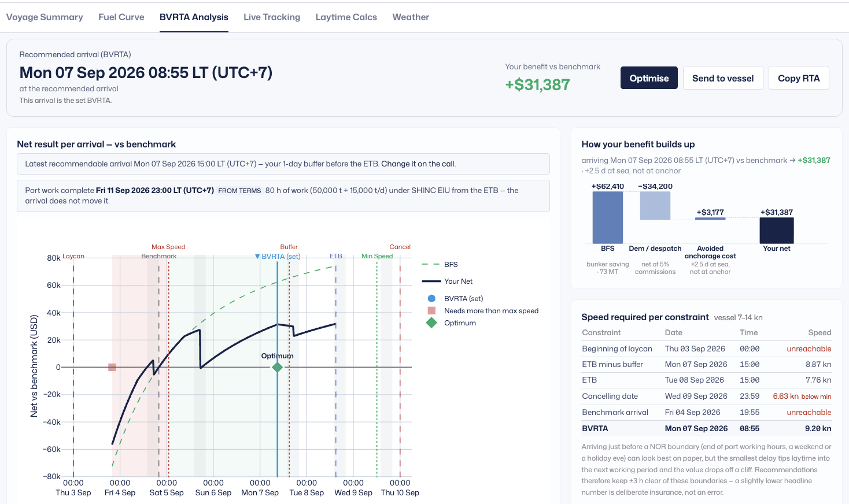Image resolution: width=849 pixels, height=504 pixels.
Task: Open the Voyage Summary tab
Action: click(45, 17)
